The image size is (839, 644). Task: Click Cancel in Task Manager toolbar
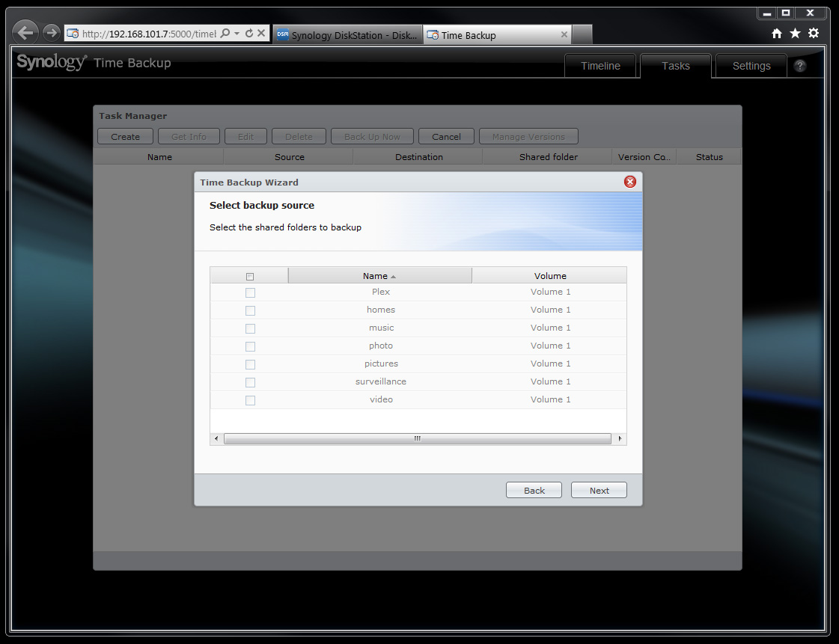(446, 136)
